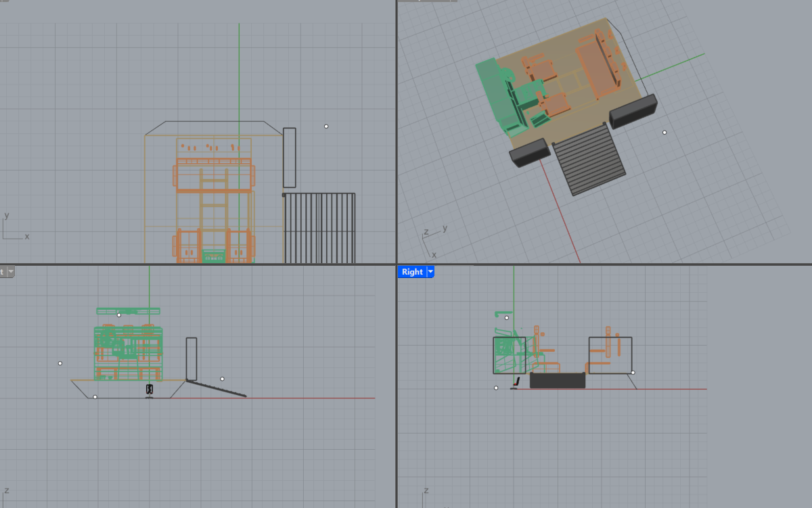Open the dropdown arrow left of the Right viewport title
The height and width of the screenshot is (508, 812).
pos(11,272)
